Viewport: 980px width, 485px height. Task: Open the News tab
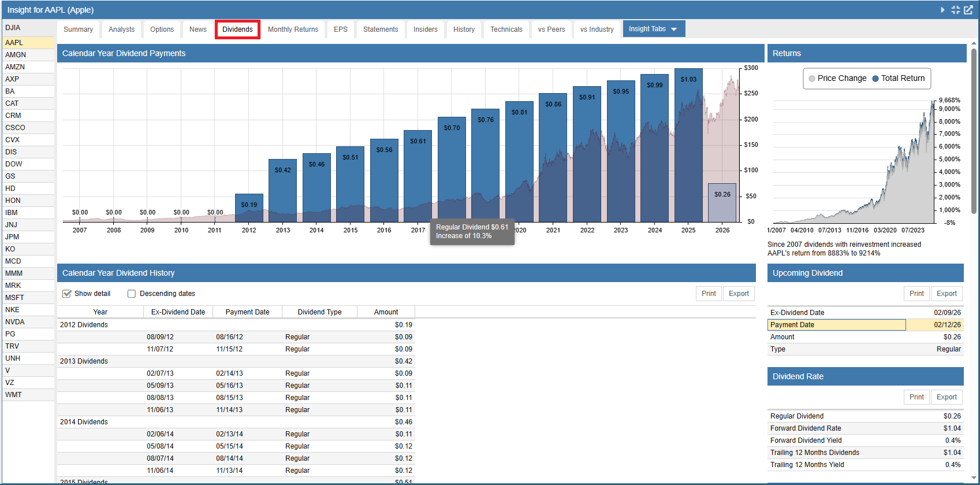click(x=198, y=29)
